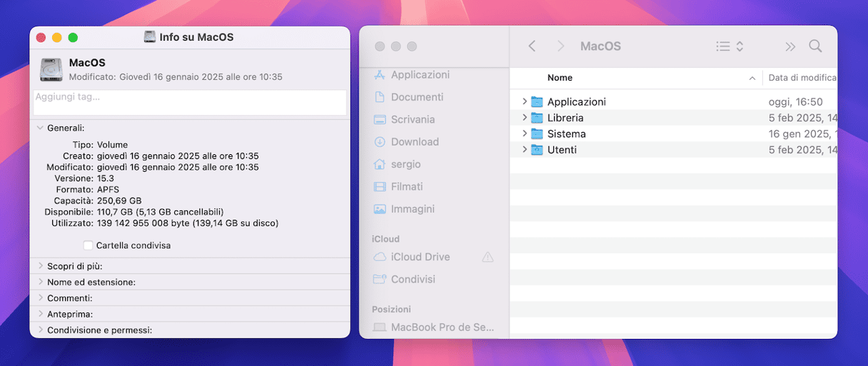Select the Applicazioni folder icon in file list
The image size is (868, 366).
[537, 102]
